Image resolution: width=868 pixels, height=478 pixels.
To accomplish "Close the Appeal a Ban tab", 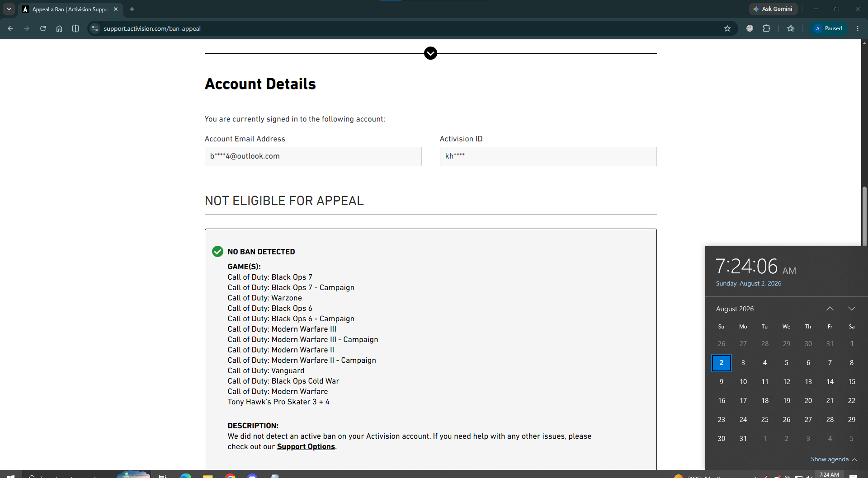I will tap(116, 9).
